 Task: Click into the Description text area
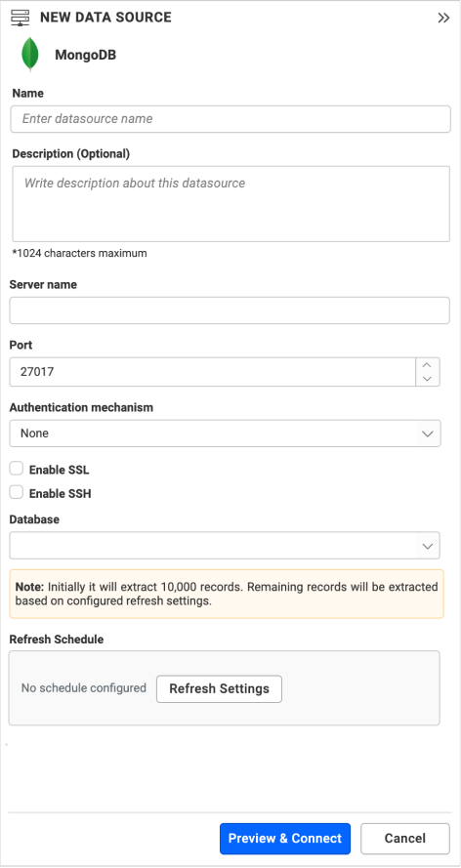click(230, 204)
